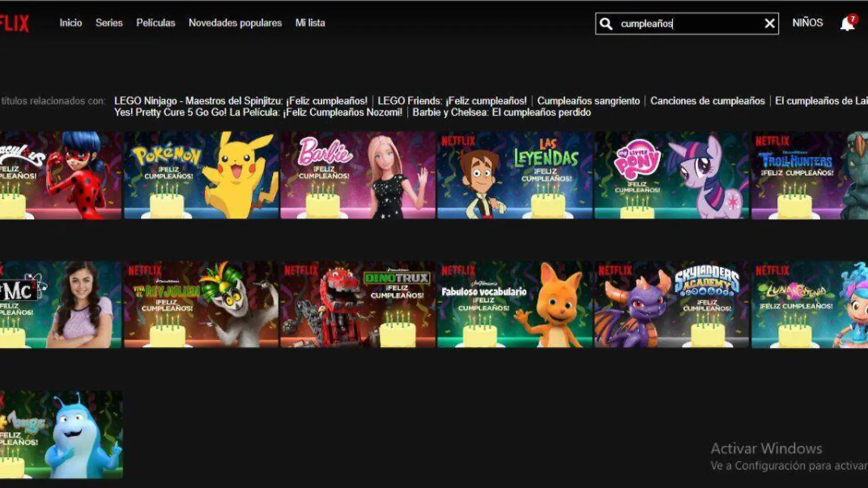Open the Canciones de cumpleaños link
The image size is (868, 488).
click(707, 101)
